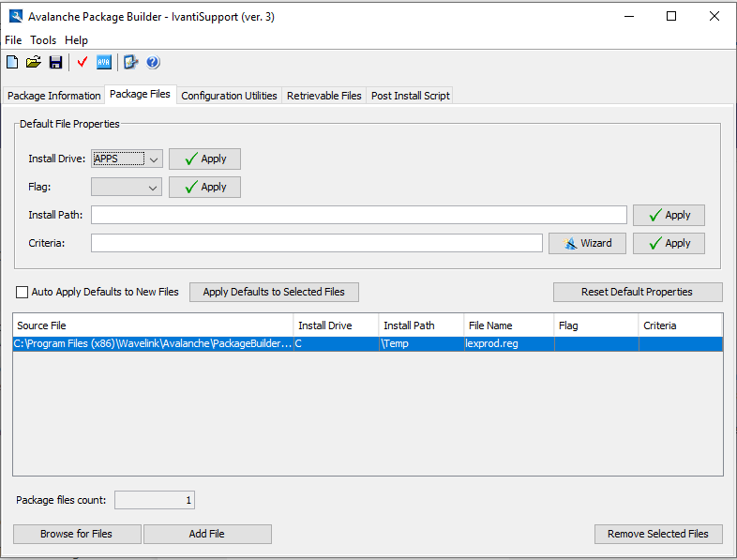Click the Install Drive column header

[x=336, y=325]
